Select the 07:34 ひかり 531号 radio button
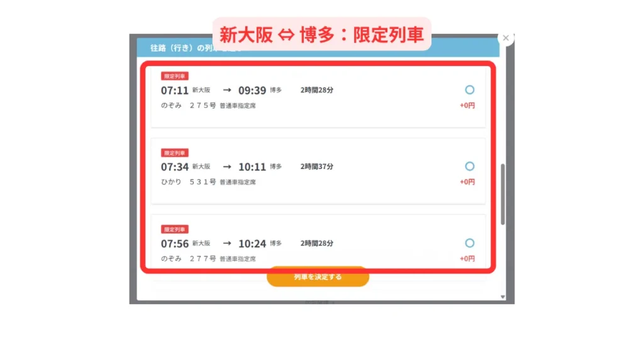The height and width of the screenshot is (338, 644). 469,166
